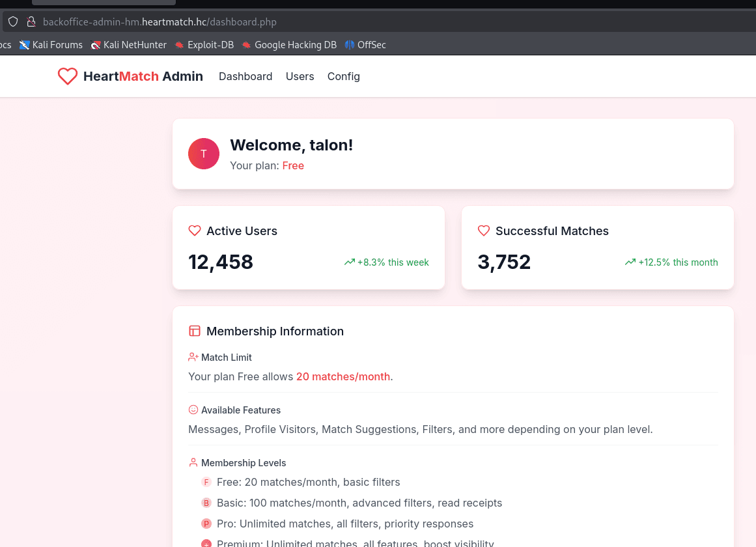
Task: Click the talon avatar circle with letter T
Action: 203,154
